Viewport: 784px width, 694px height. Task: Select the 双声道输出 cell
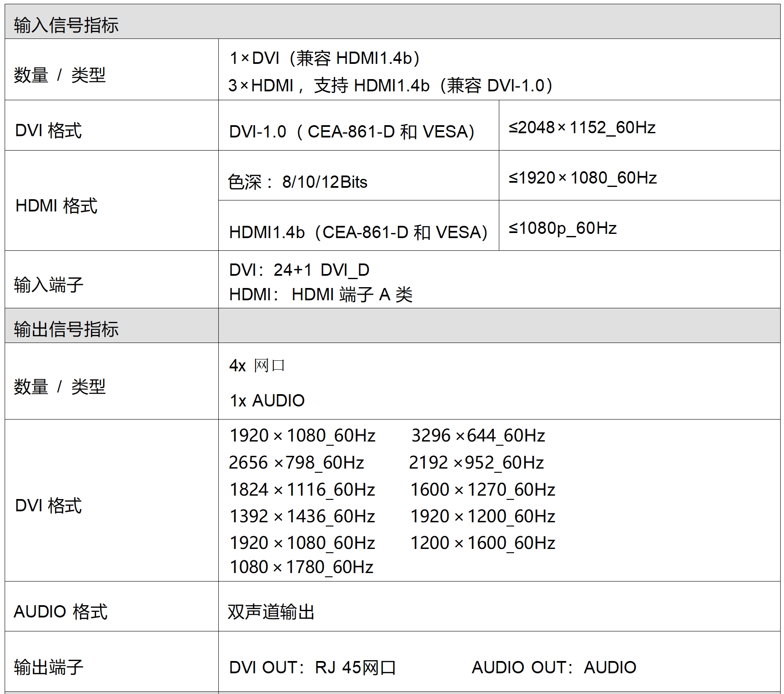click(271, 612)
